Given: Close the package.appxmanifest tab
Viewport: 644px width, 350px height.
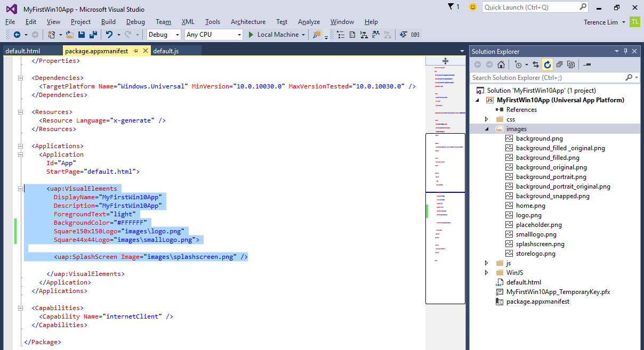Looking at the screenshot, I should click(x=146, y=51).
